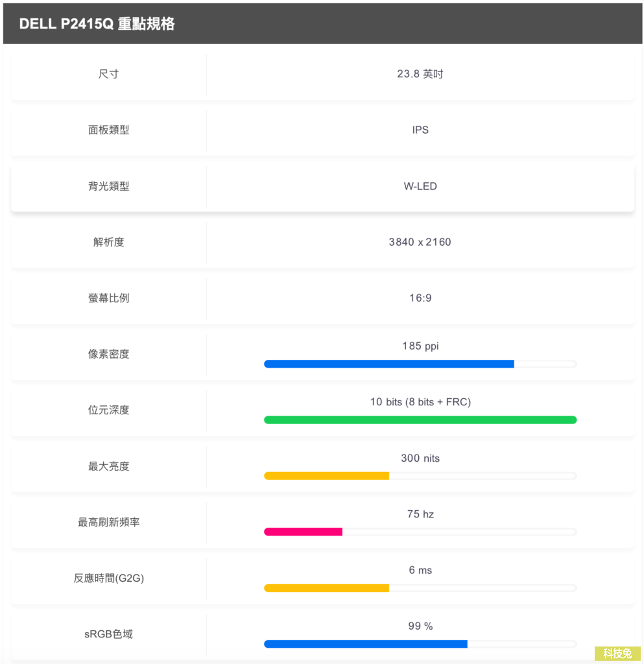Image resolution: width=644 pixels, height=664 pixels.
Task: Select the sRGB色域 row label
Action: 108,634
